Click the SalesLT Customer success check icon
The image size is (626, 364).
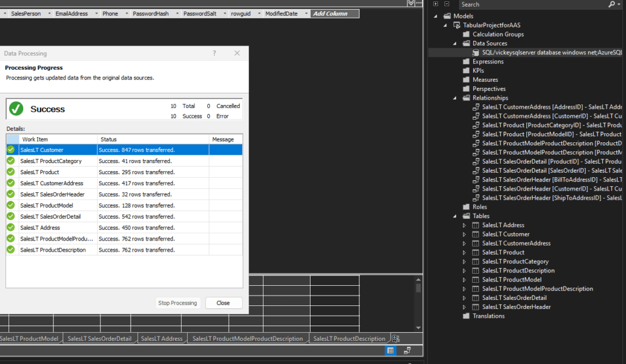tap(11, 150)
